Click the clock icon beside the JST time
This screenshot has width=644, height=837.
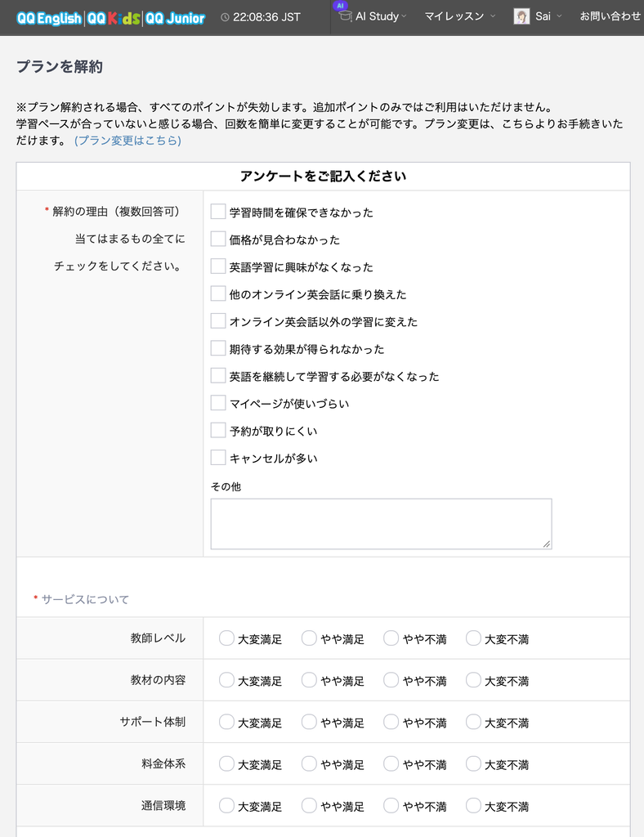pyautogui.click(x=226, y=17)
